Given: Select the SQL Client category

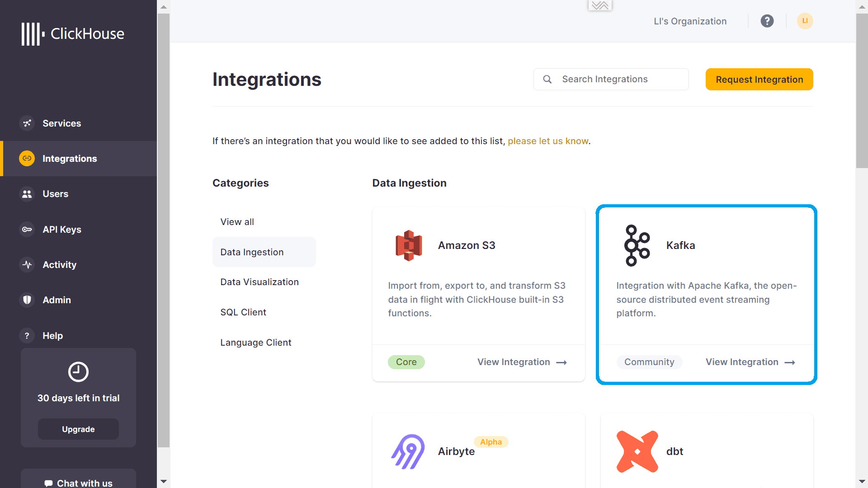Looking at the screenshot, I should tap(243, 312).
